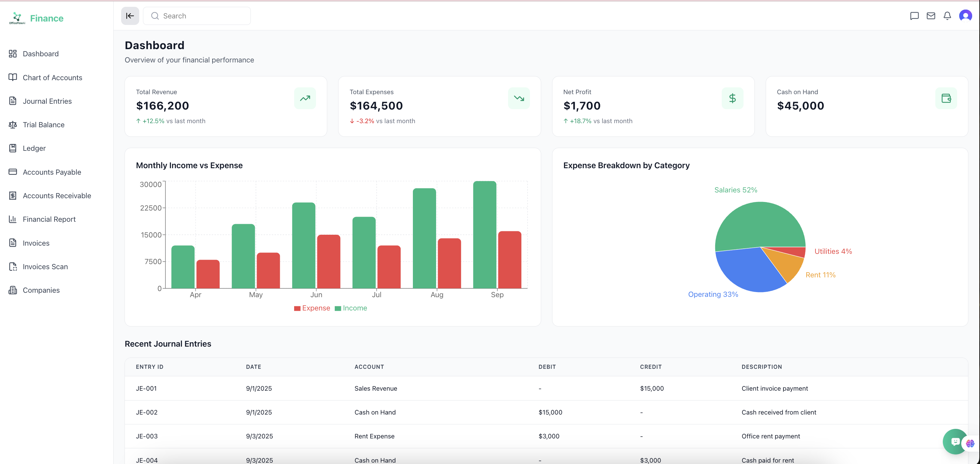Click the Total Revenue trend icon
This screenshot has height=464, width=980.
click(305, 99)
